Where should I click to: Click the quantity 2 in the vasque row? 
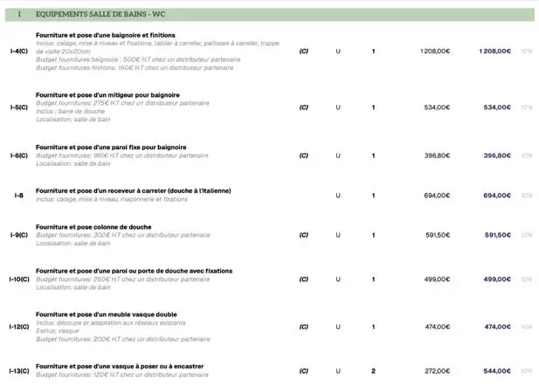pos(373,371)
